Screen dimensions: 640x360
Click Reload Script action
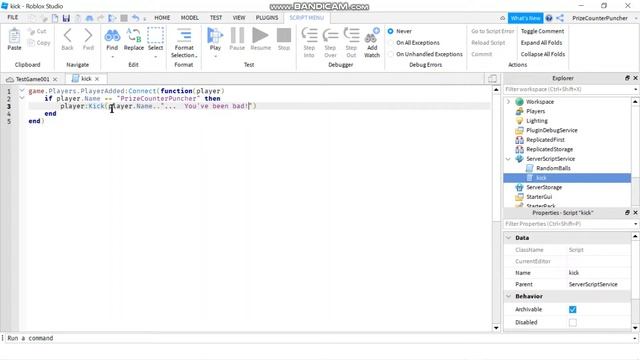coord(488,43)
